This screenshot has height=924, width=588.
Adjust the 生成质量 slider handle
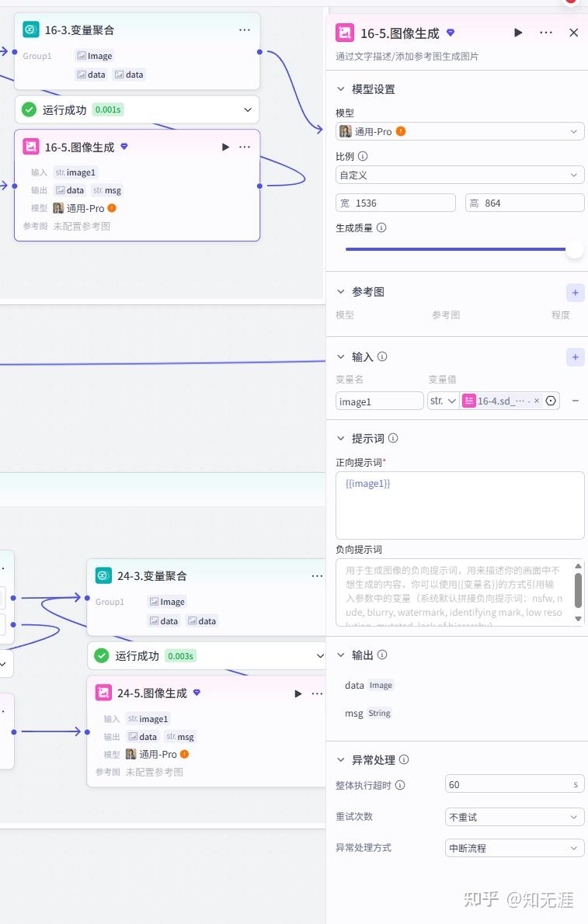point(575,249)
